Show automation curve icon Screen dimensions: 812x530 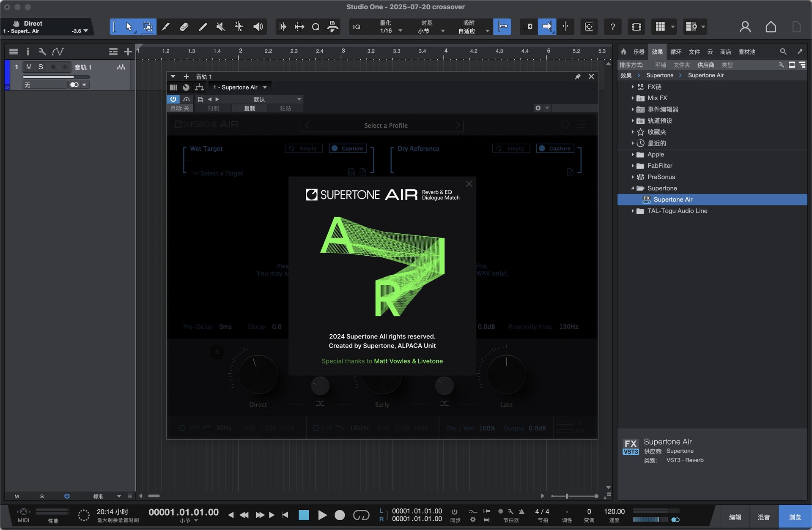[x=58, y=52]
